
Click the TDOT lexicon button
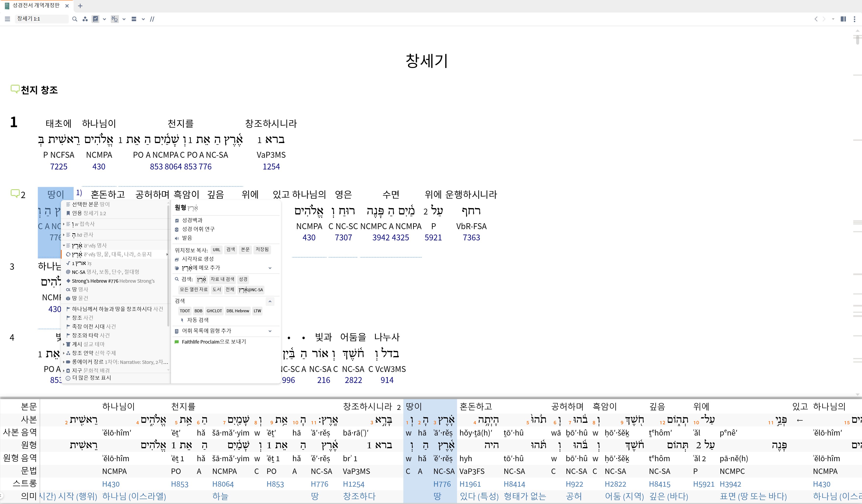(x=185, y=311)
